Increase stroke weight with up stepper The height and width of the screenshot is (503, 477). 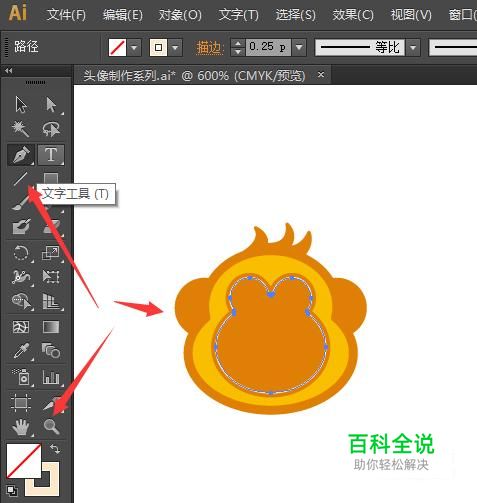tap(238, 43)
